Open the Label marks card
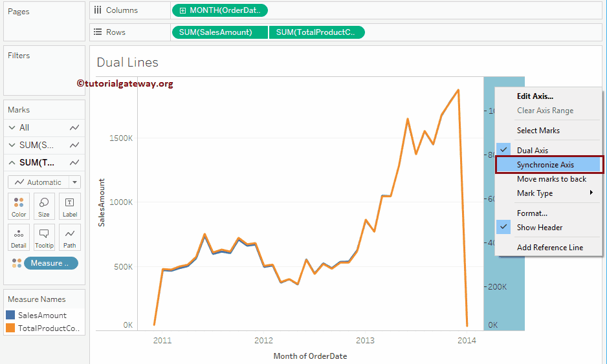Image resolution: width=607 pixels, height=364 pixels. 70,206
